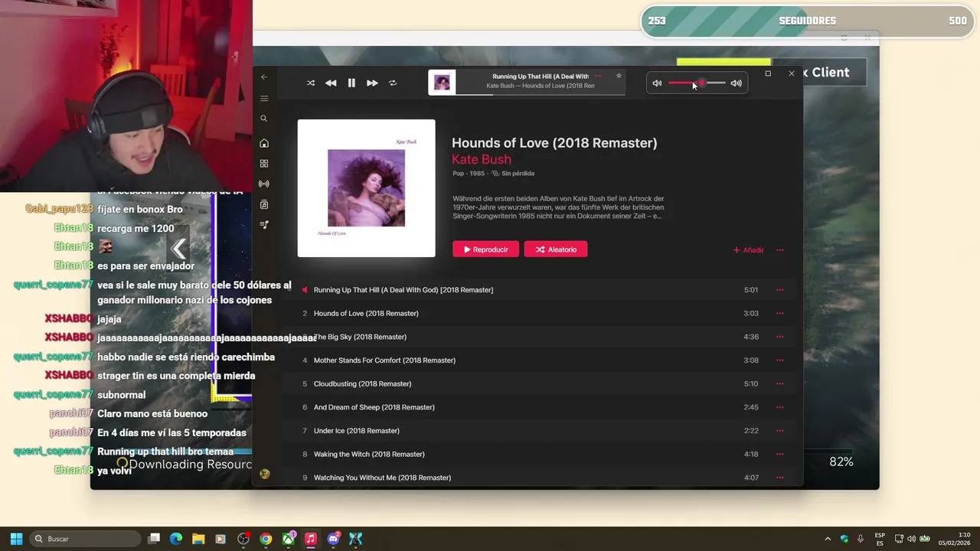
Task: Favorite the current song with the star
Action: pyautogui.click(x=619, y=76)
